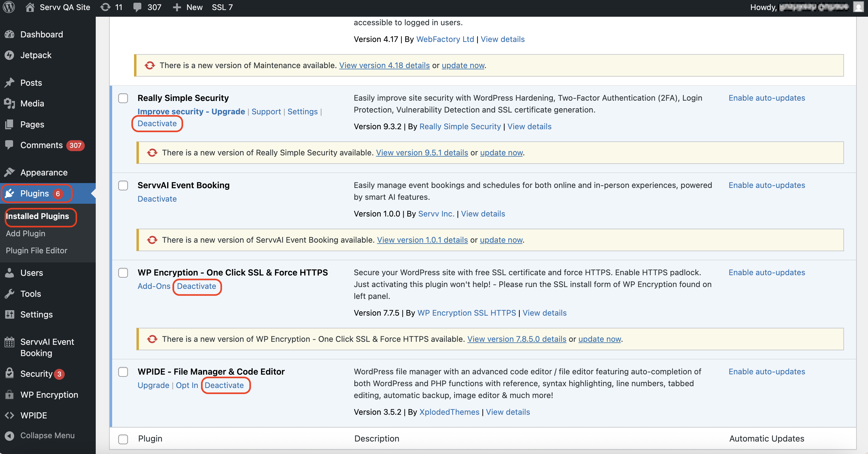This screenshot has height=454, width=868.
Task: Click the updates refresh icon in admin bar
Action: point(105,7)
